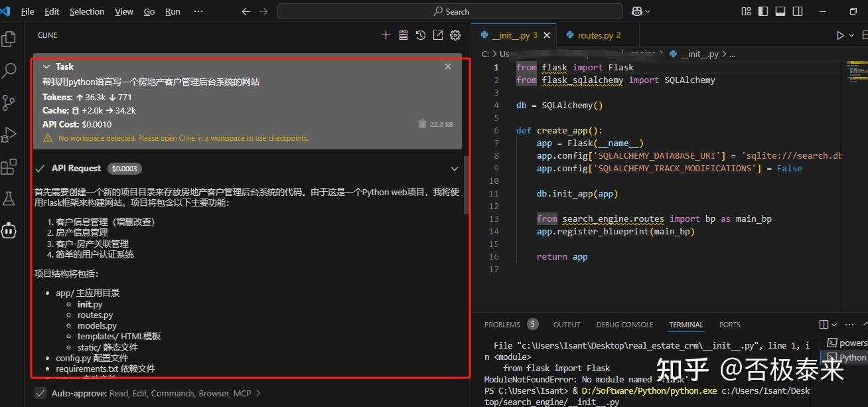Toggle the primary sidebar visibility icon
This screenshot has width=868, height=407.
(x=764, y=11)
